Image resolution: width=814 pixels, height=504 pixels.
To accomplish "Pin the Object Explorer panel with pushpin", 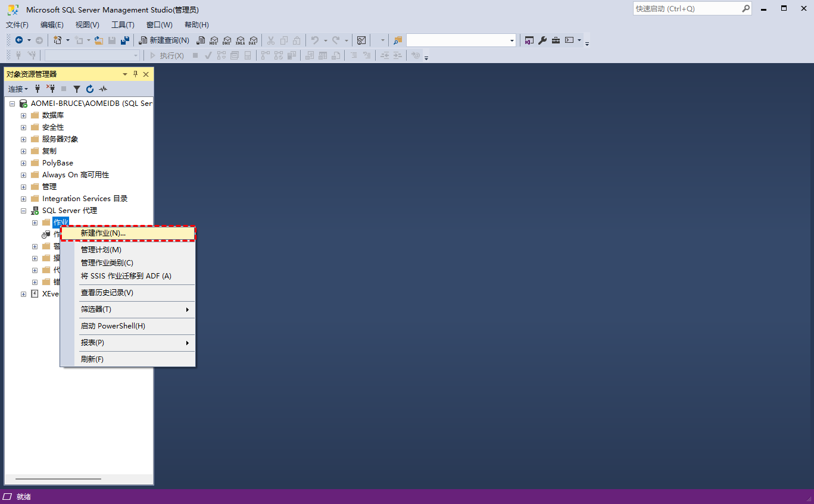I will (x=135, y=74).
